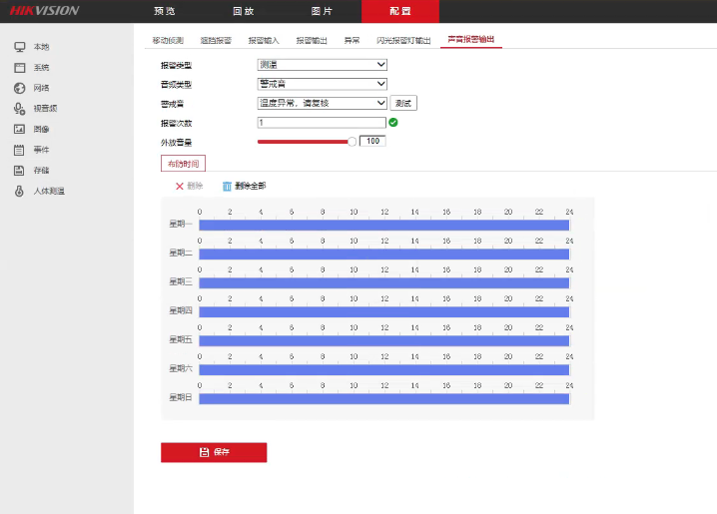Expand the 警戒音 warning sound dropdown
The width and height of the screenshot is (717, 514).
321,103
